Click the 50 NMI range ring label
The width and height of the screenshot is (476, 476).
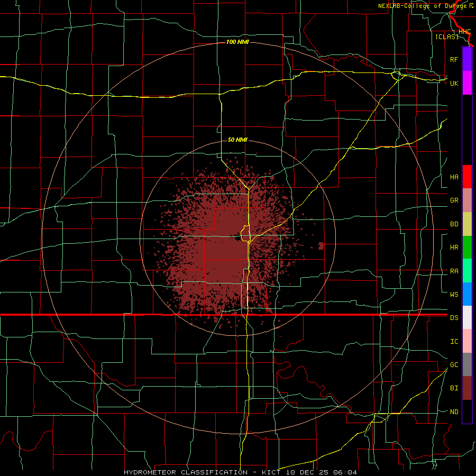point(237,140)
